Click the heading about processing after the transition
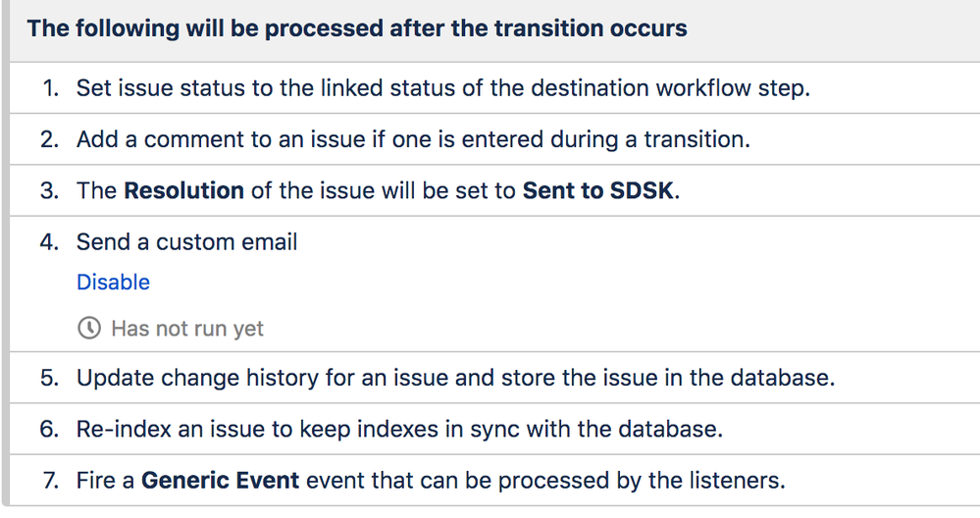This screenshot has width=980, height=518. tap(357, 28)
